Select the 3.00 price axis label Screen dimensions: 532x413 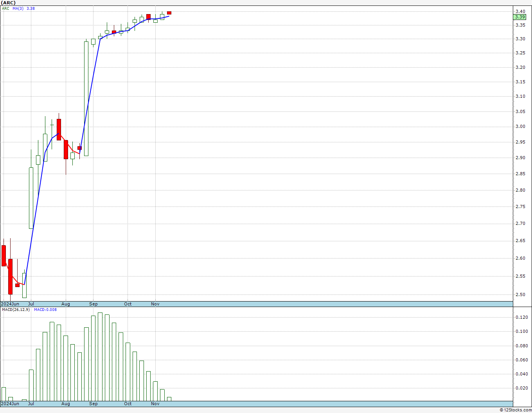(520, 126)
